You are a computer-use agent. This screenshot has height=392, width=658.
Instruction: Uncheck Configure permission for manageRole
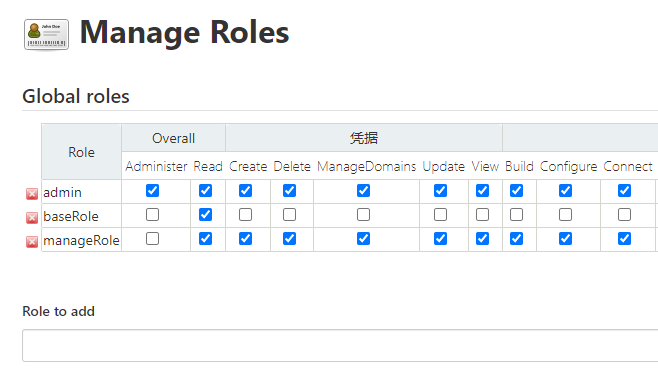click(x=565, y=238)
